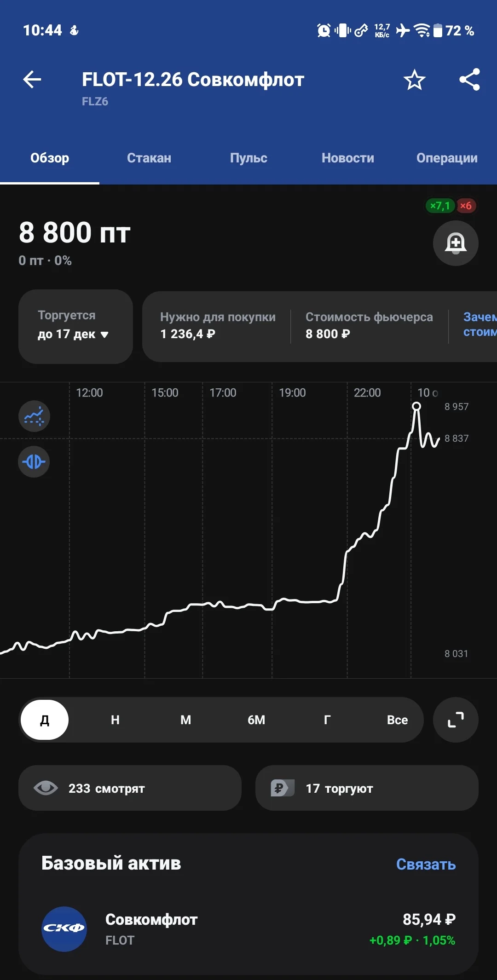The height and width of the screenshot is (980, 497).
Task: Tap the share icon in header
Action: 469,80
